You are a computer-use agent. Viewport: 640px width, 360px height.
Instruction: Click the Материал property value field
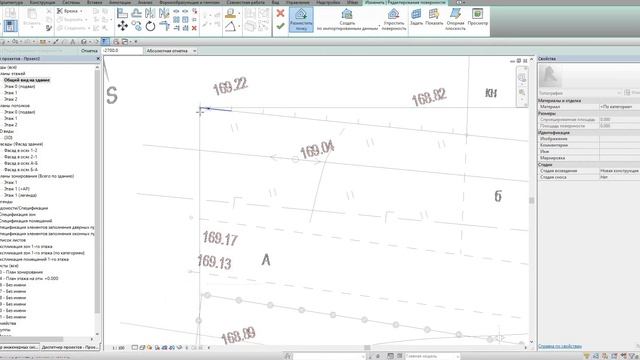tap(620, 107)
